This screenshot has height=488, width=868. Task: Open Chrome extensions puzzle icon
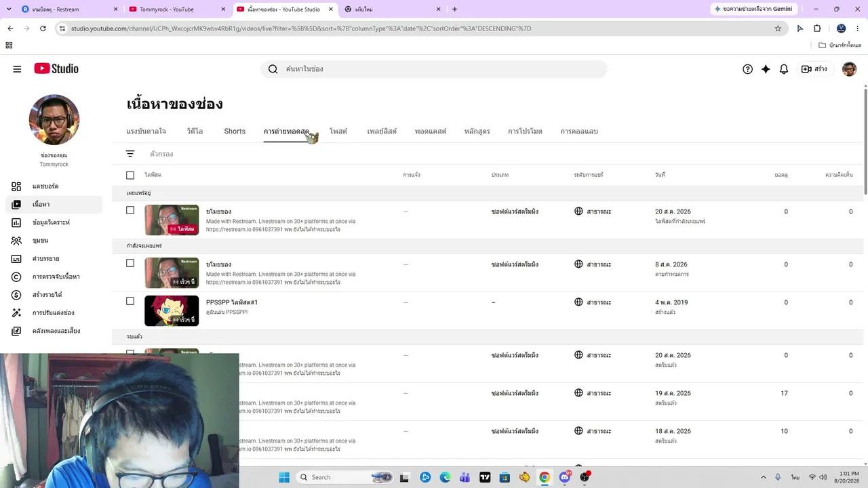coord(817,28)
